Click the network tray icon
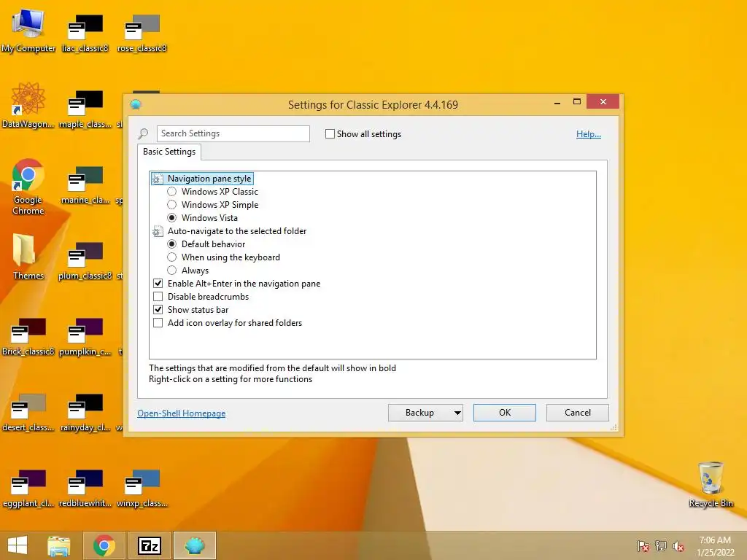The height and width of the screenshot is (560, 747). click(661, 546)
